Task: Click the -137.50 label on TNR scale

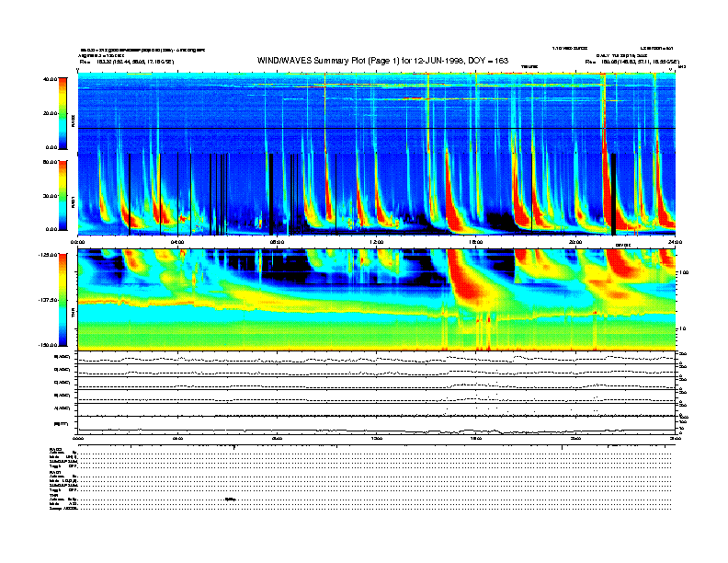Action: tap(48, 300)
